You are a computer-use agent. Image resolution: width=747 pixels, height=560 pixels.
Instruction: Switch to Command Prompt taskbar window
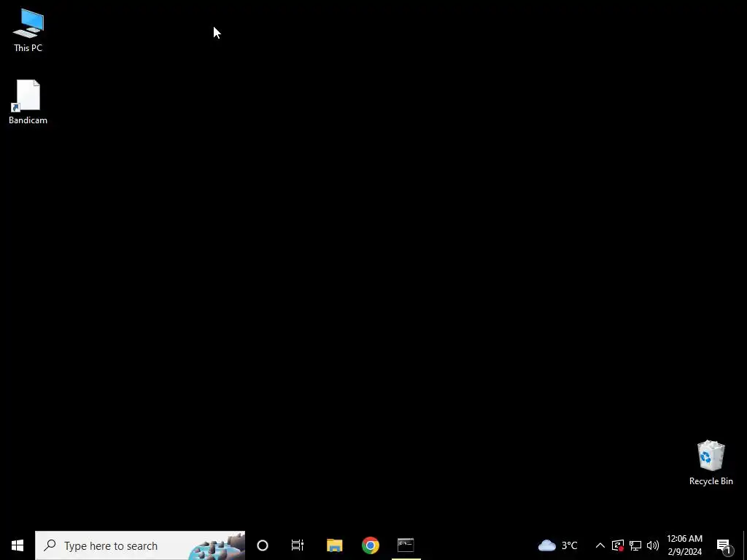pyautogui.click(x=406, y=545)
